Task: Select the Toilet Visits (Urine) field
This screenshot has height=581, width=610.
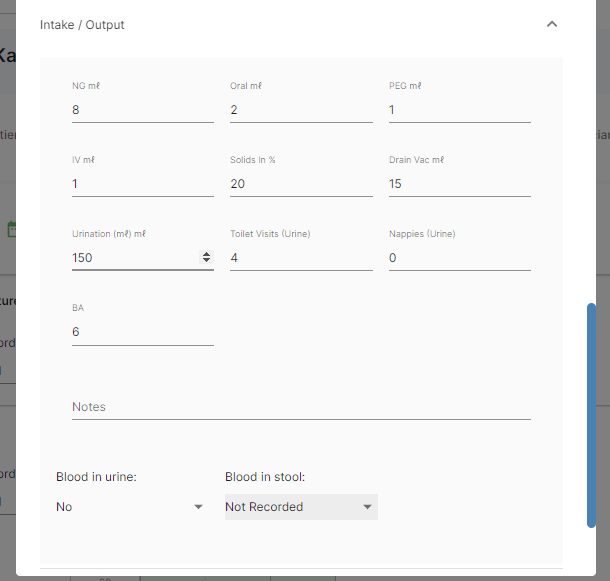Action: 300,258
